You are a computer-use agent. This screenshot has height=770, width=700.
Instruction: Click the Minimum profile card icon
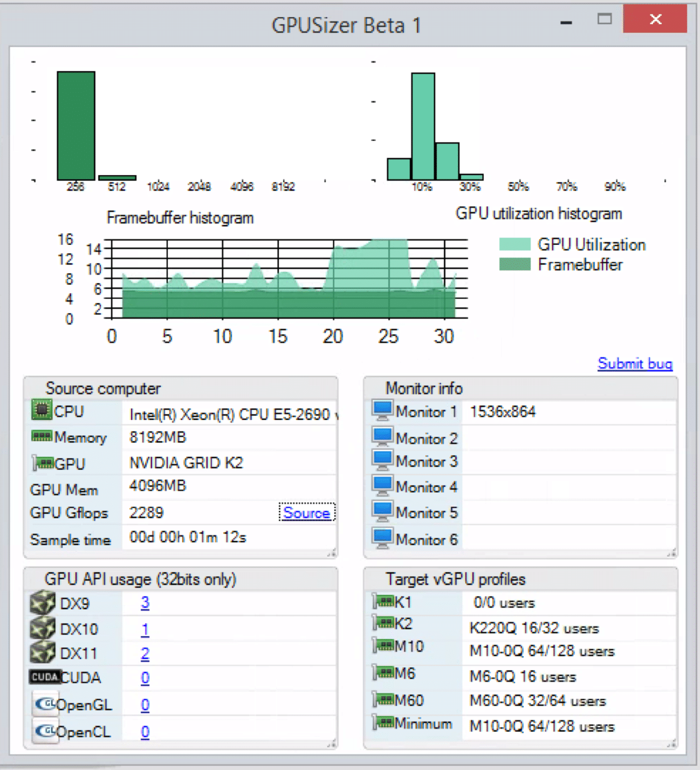pos(383,723)
